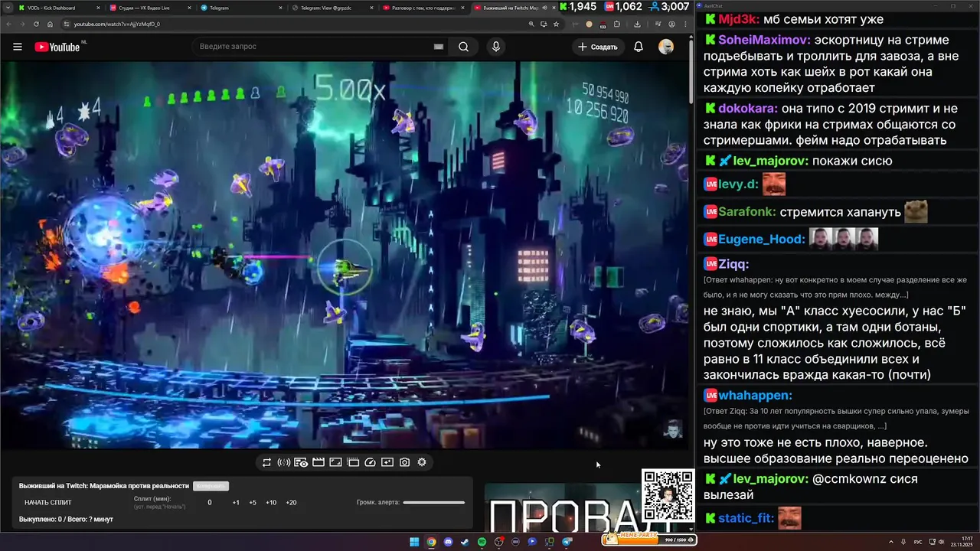Click the filmstrip window icon in toolbar
Screen dimensions: 980x551
(x=353, y=462)
